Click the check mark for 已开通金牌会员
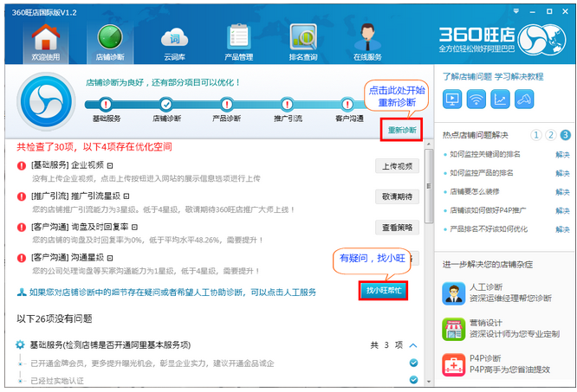Screen dimensions: 577x392 point(413,363)
